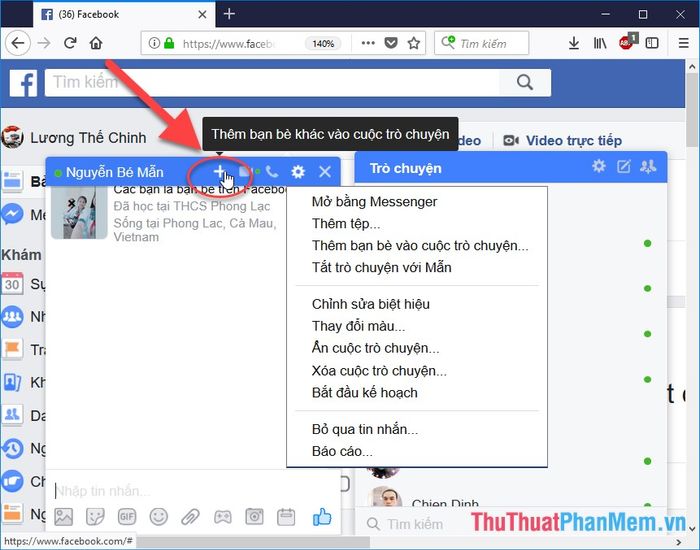The height and width of the screenshot is (550, 700).
Task: Choose Thêm tệp... menu item
Action: pos(346,224)
